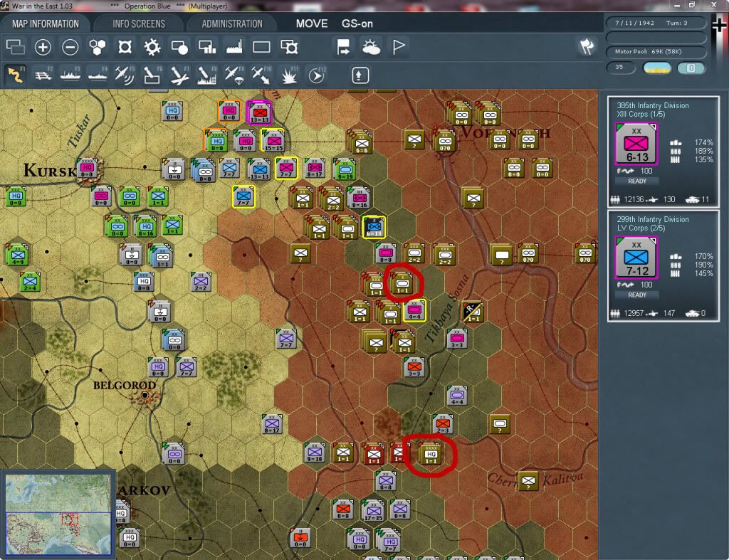Select the purple 17=35 unit counter
The image size is (729, 560).
tap(373, 510)
